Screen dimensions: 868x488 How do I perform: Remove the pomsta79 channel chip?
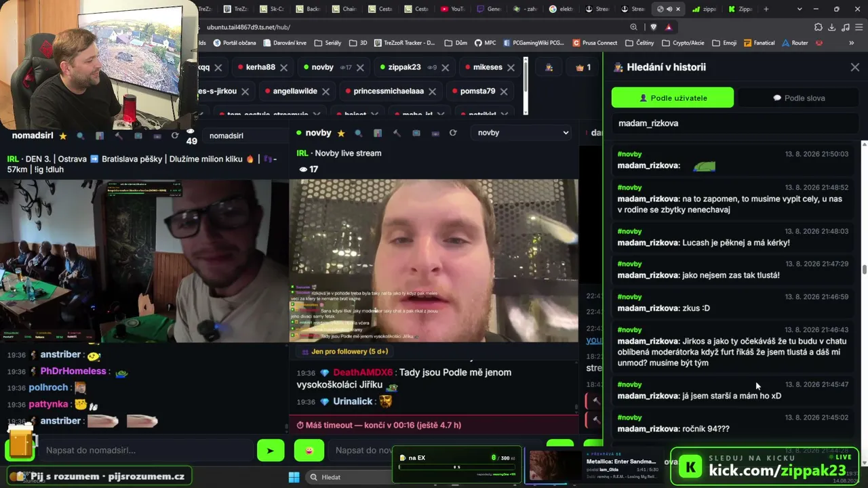(503, 91)
